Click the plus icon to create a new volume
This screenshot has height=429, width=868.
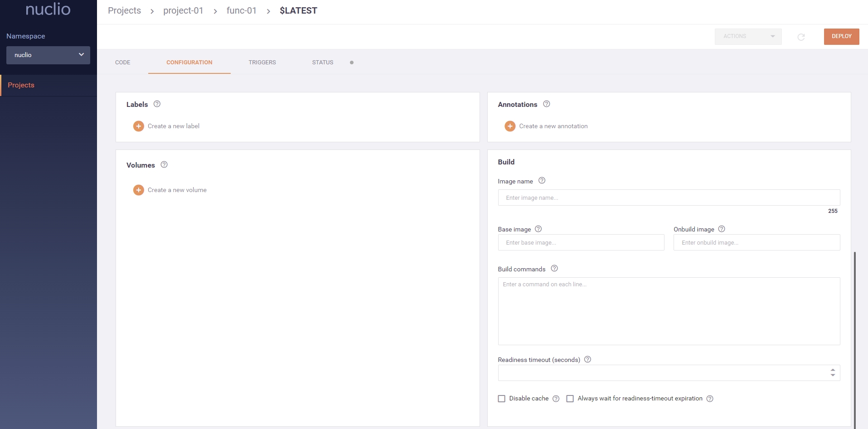point(138,190)
